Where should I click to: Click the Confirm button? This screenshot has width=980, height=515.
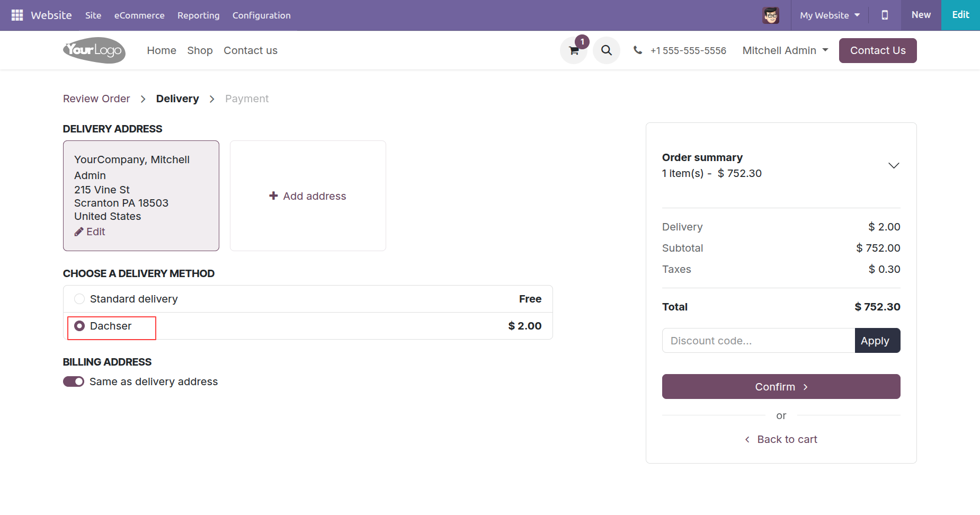(x=781, y=387)
